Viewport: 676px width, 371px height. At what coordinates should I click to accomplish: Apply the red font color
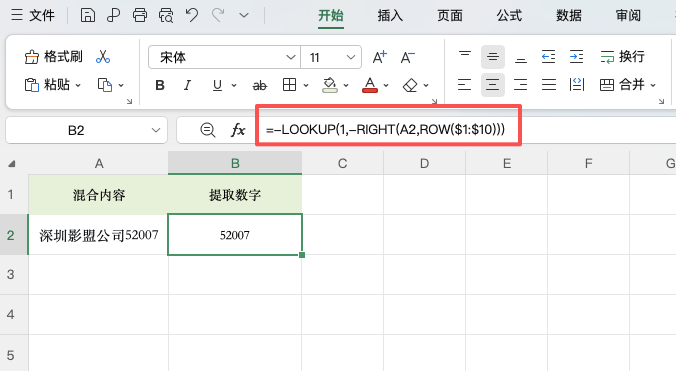point(370,85)
